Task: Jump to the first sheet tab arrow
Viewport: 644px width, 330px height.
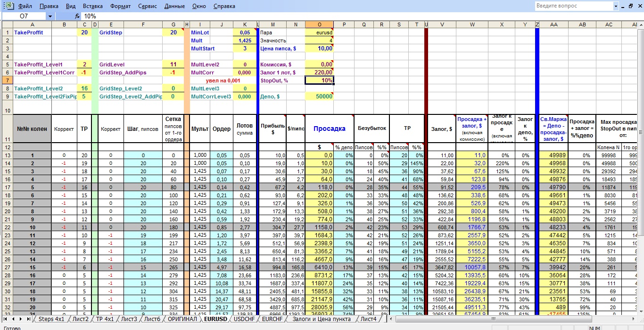Action: [5, 319]
